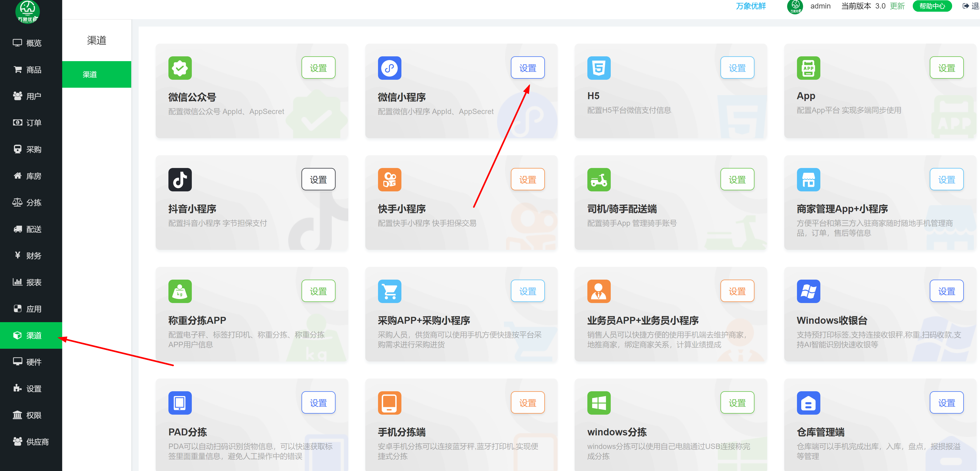Click the 万象优鲜 header link
Screen dimensions: 980x471
point(750,6)
